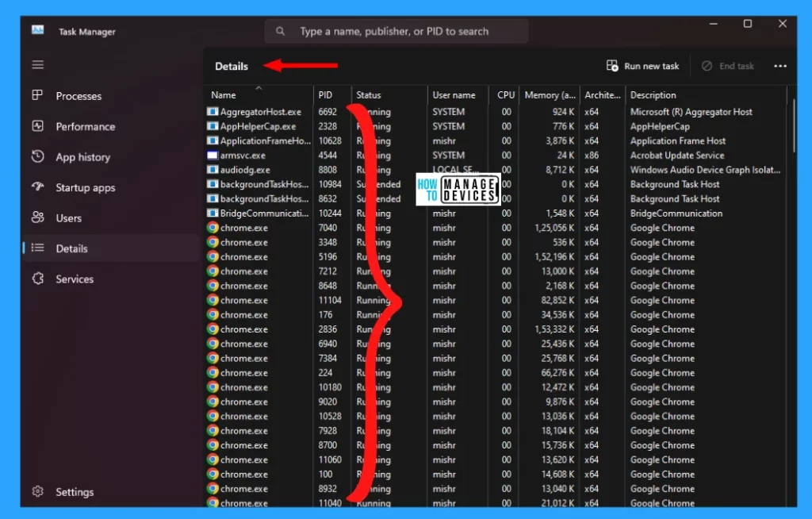Image resolution: width=812 pixels, height=519 pixels.
Task: Sort by the Memory column header
Action: point(550,95)
